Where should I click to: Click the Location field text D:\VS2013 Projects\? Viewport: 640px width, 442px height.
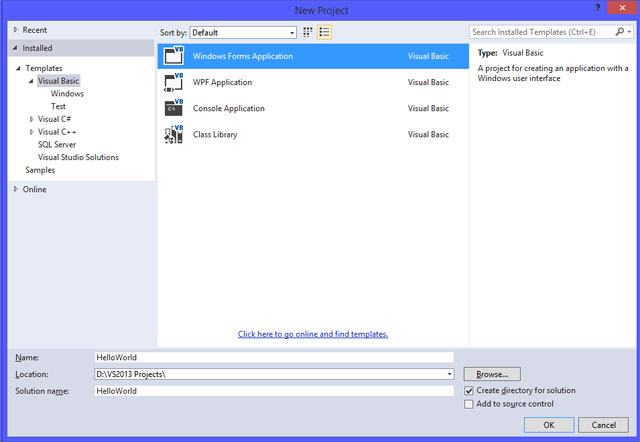131,374
